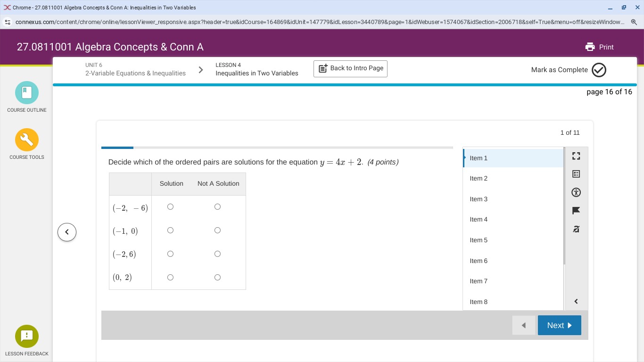Click Back to Intro Page button

[350, 69]
